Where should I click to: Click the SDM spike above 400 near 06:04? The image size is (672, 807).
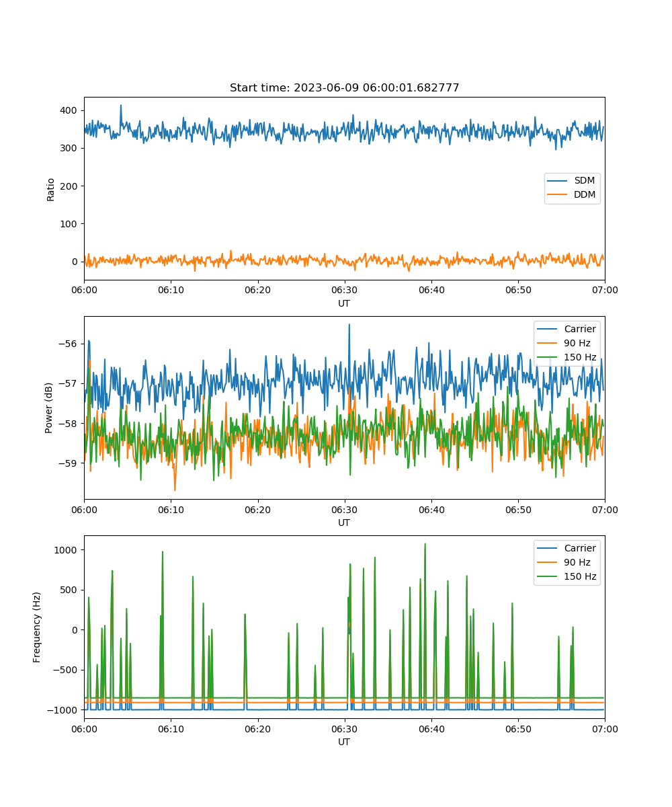121,106
